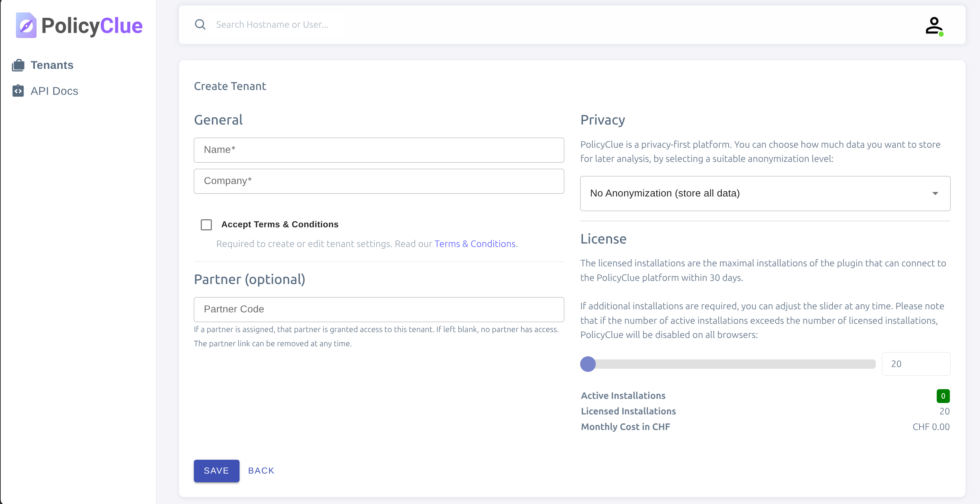The height and width of the screenshot is (504, 980).
Task: Click the Monthly Cost in CHF label
Action: pyautogui.click(x=626, y=427)
